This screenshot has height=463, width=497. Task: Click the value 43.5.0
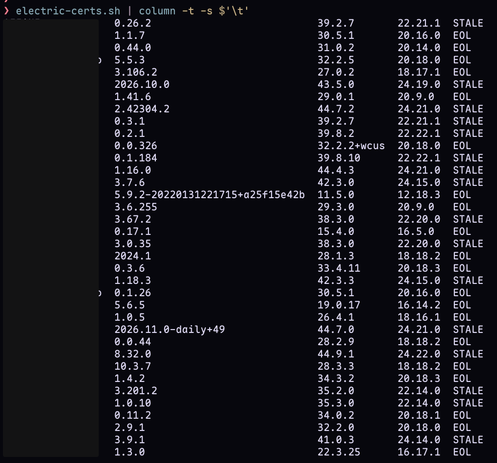336,84
